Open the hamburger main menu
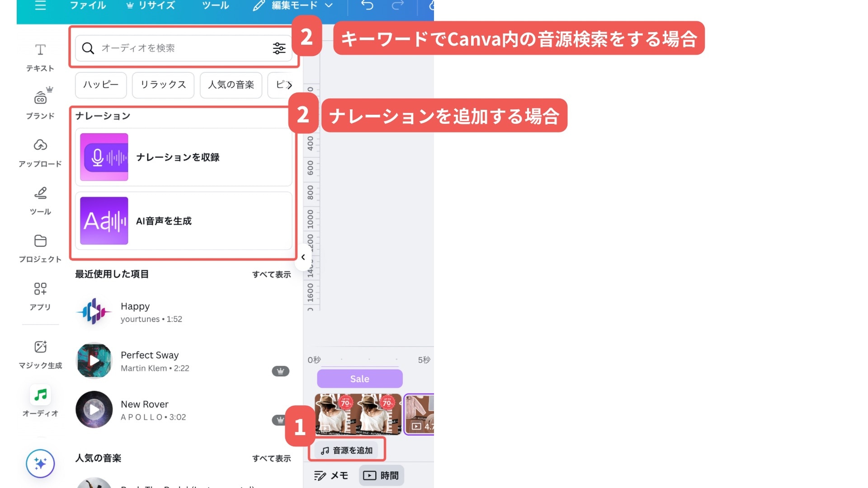The width and height of the screenshot is (868, 488). click(x=40, y=5)
